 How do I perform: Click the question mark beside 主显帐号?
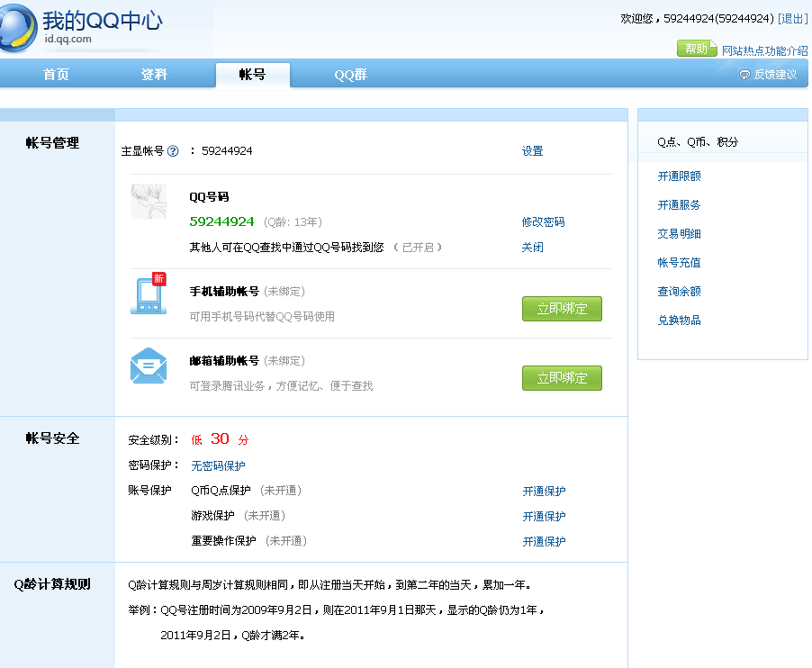tap(173, 151)
